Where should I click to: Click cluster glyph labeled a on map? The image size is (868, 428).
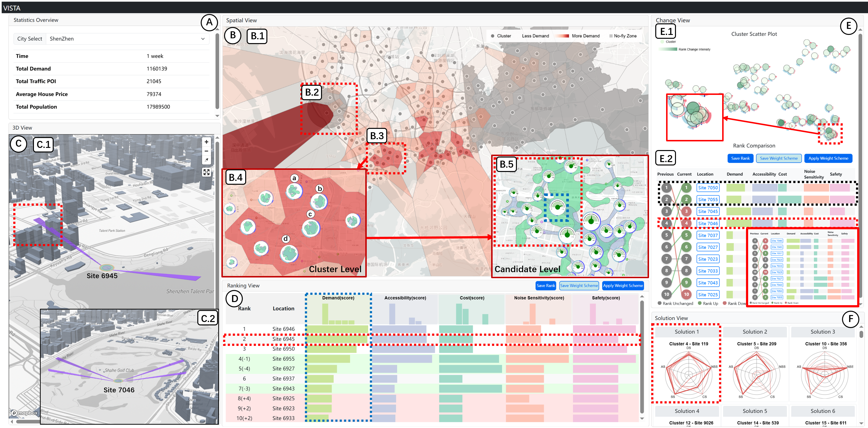(x=294, y=191)
